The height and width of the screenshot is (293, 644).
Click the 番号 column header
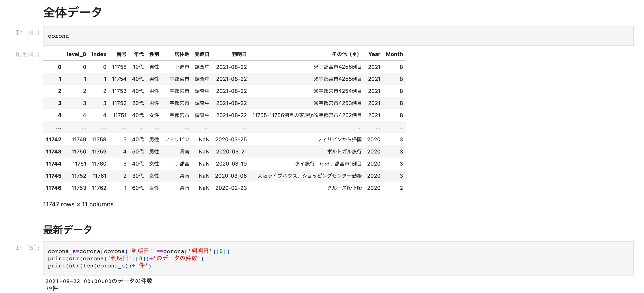(122, 54)
